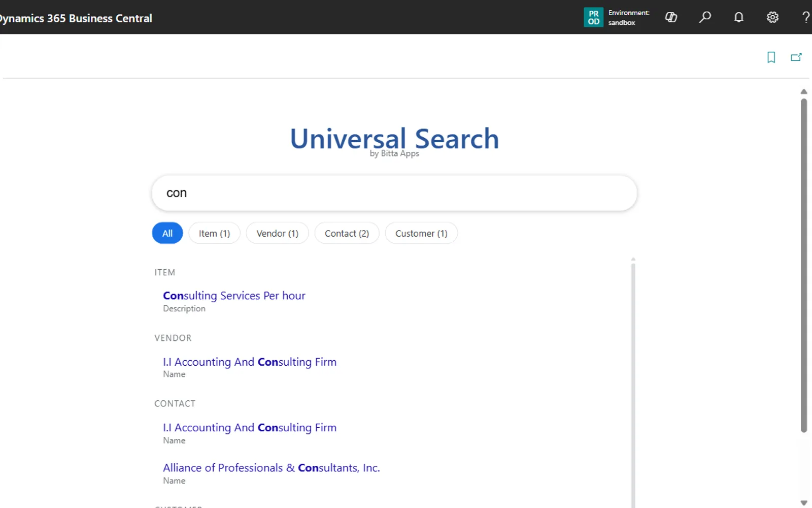Open the Copilot icon in top bar
This screenshot has width=812, height=508.
tap(671, 17)
